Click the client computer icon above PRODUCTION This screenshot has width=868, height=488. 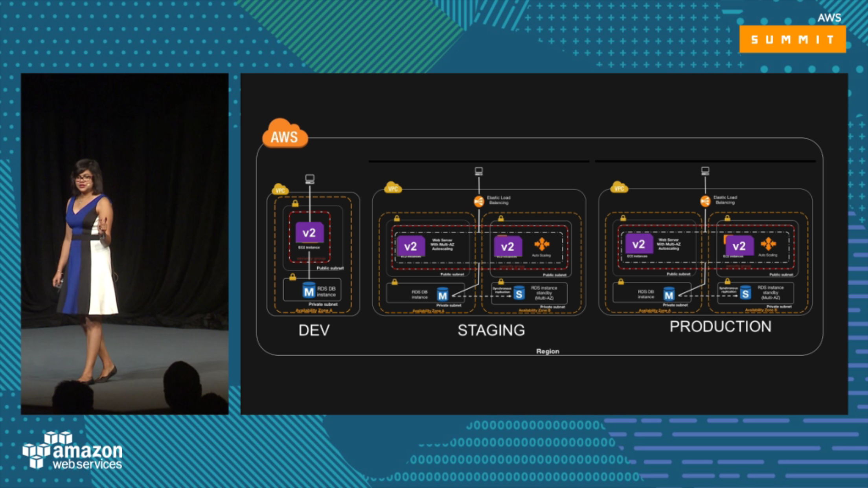click(x=705, y=171)
